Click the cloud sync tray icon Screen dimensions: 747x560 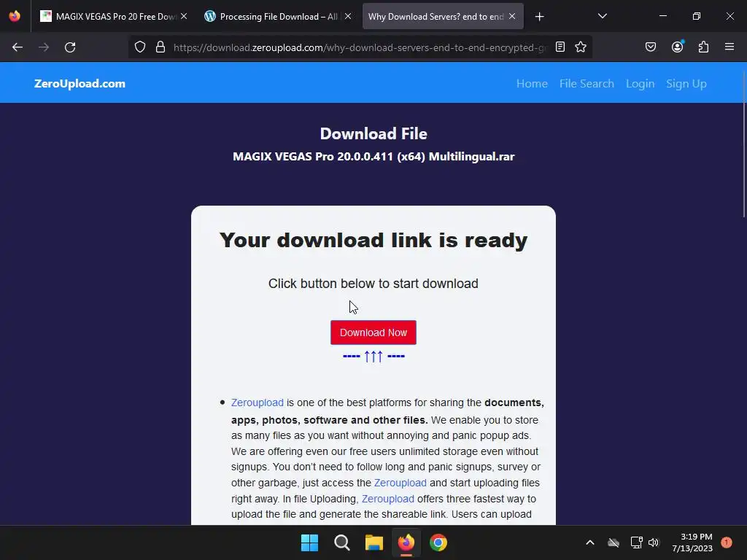pos(614,542)
